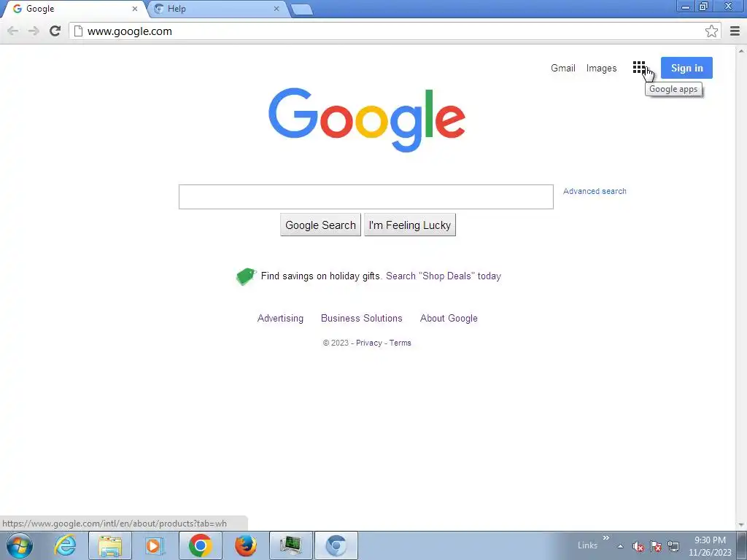The width and height of the screenshot is (747, 560).
Task: Click the Chromium taskbar icon
Action: coord(336,545)
